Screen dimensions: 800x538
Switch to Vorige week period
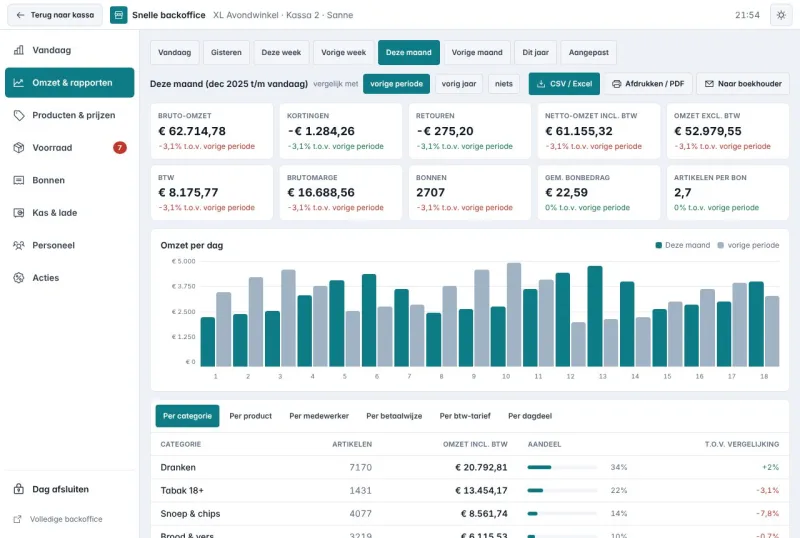click(x=343, y=53)
